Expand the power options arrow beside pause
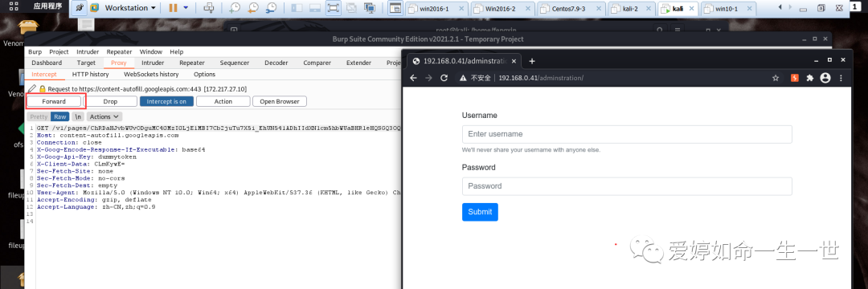The width and height of the screenshot is (868, 289). tap(186, 8)
